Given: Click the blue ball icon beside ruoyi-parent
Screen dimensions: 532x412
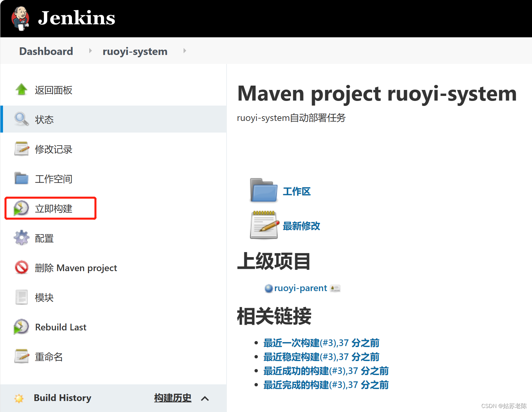Looking at the screenshot, I should pyautogui.click(x=268, y=288).
